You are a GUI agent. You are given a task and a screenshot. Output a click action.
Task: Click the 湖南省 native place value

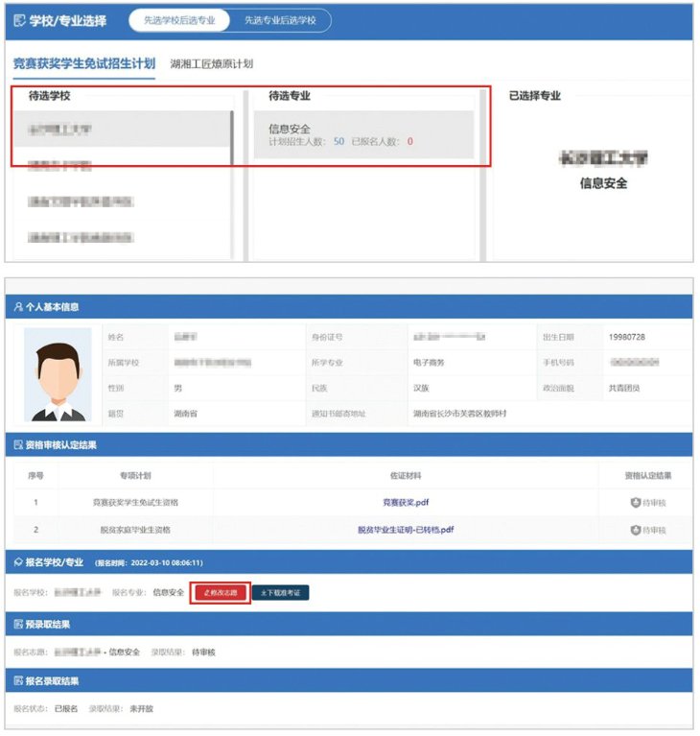[x=186, y=414]
